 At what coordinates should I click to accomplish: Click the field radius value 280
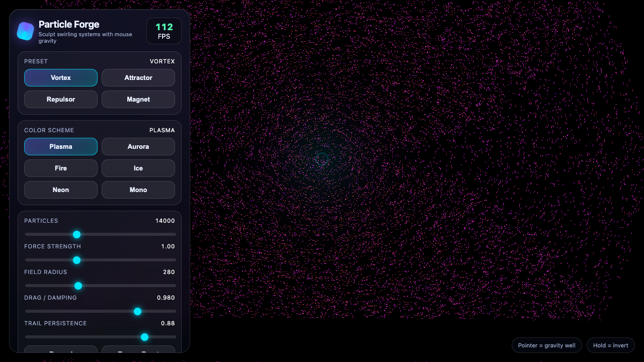[x=169, y=272]
